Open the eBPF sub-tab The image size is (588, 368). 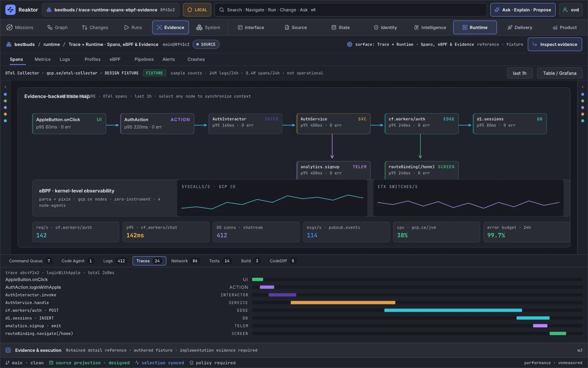(x=115, y=60)
